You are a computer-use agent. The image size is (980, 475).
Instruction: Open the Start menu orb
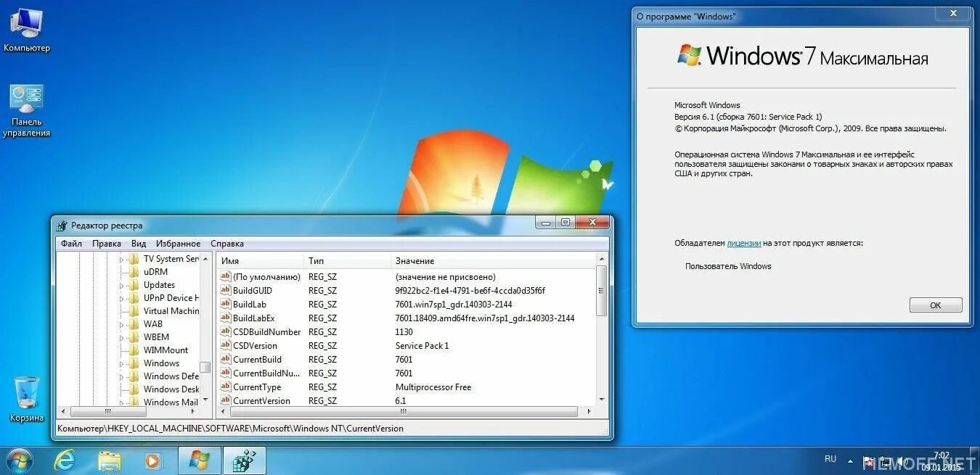[x=19, y=460]
